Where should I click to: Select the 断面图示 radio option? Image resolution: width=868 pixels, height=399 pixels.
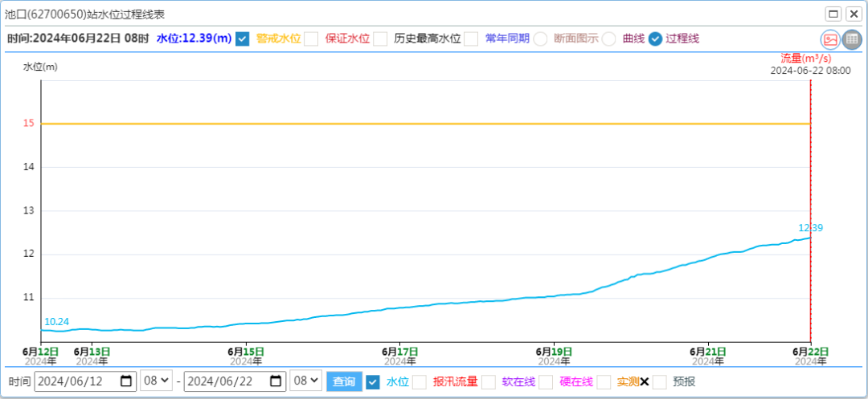point(540,39)
